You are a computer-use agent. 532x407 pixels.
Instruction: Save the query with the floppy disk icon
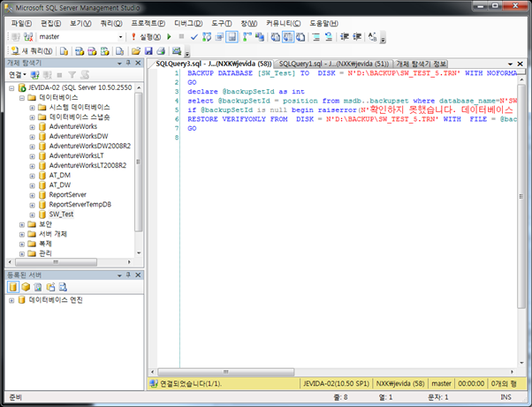coord(148,51)
